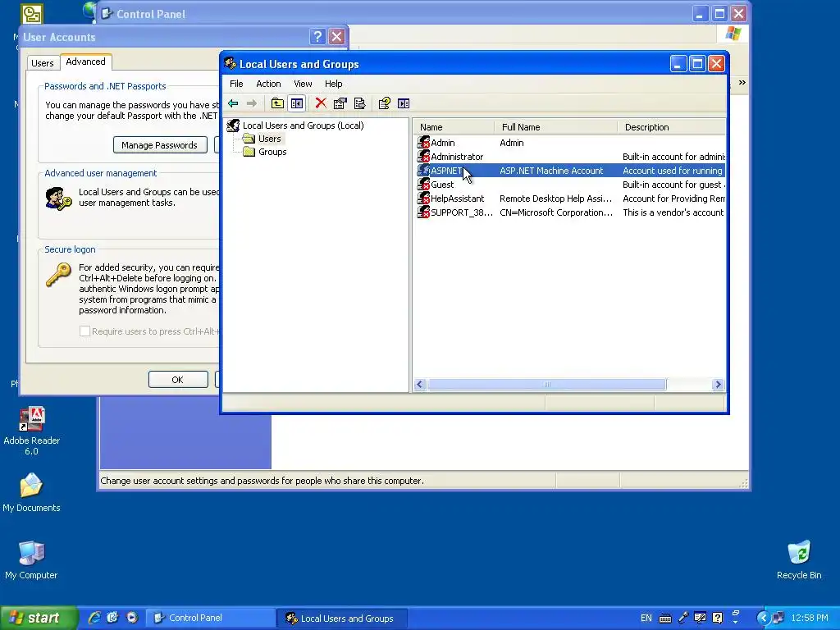Click the EN language indicator in the taskbar
Viewport: 840px width, 630px height.
pyautogui.click(x=646, y=619)
